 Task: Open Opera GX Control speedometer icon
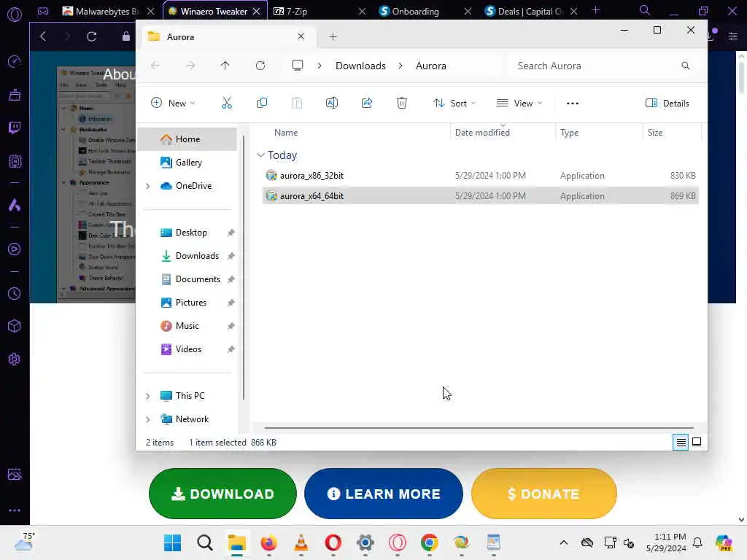pos(15,61)
